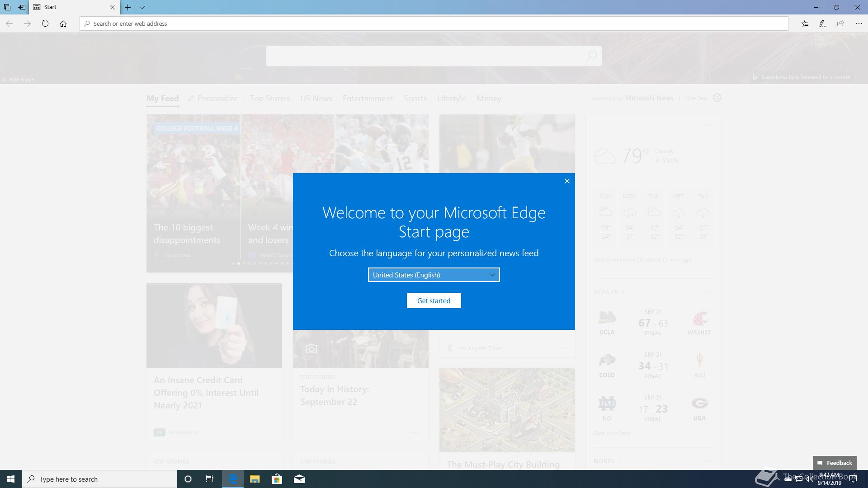Open the Personalize tab
This screenshot has width=868, height=488.
pyautogui.click(x=213, y=99)
